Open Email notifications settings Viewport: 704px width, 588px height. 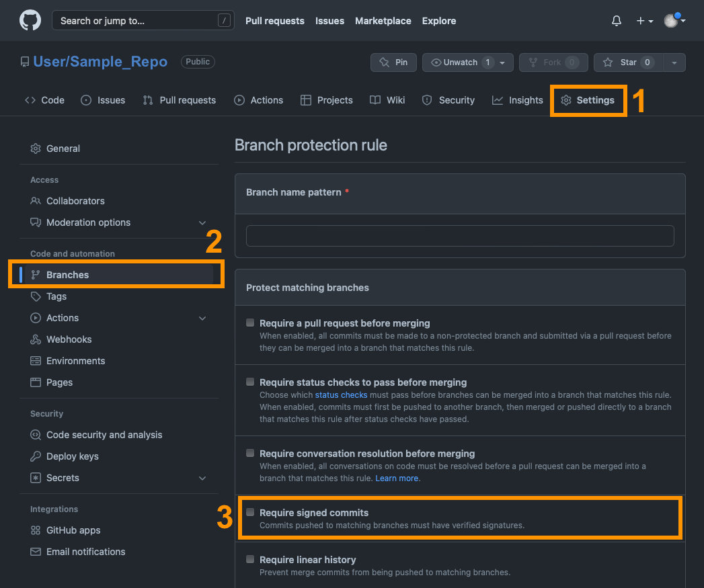(85, 552)
